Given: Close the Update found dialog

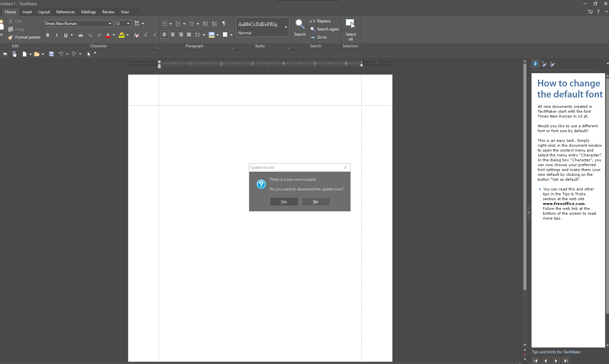Looking at the screenshot, I should tap(345, 167).
